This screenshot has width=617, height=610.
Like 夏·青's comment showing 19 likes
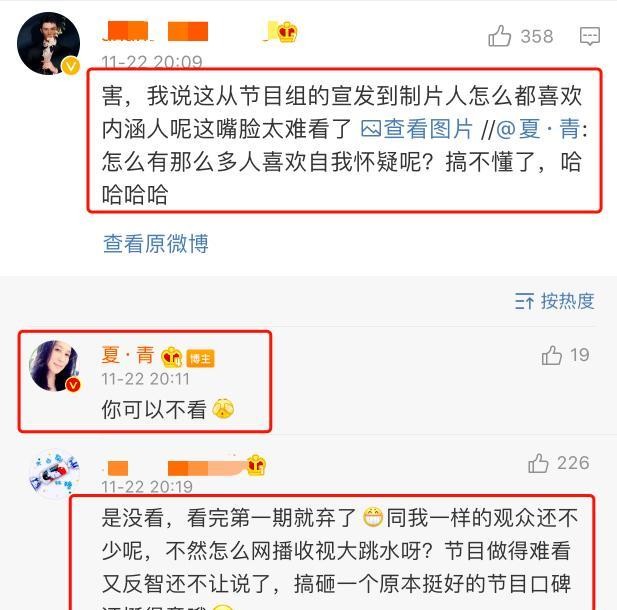[x=552, y=355]
